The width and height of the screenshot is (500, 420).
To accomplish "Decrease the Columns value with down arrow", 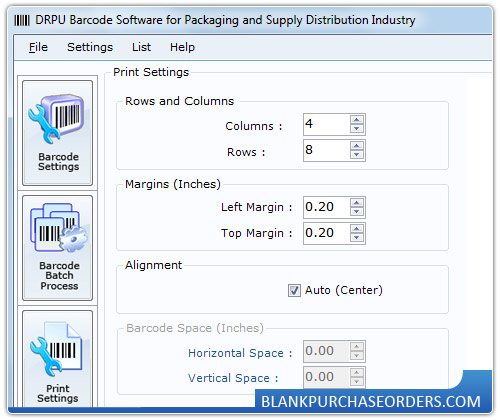I will 357,128.
